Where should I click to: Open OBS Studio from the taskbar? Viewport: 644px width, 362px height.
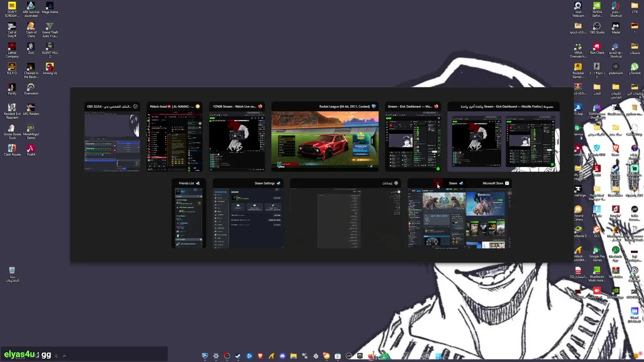(x=227, y=356)
